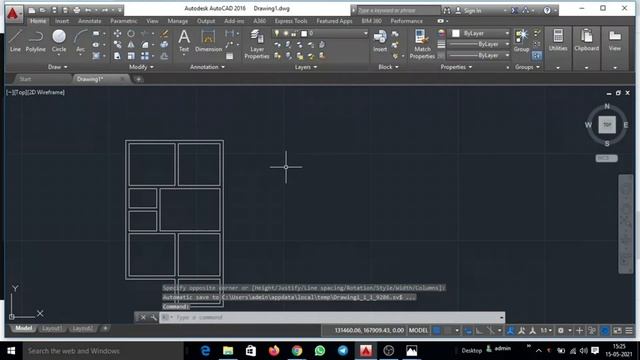Click the Undo arrow in quick access toolbar
The image size is (640, 360).
(88, 10)
